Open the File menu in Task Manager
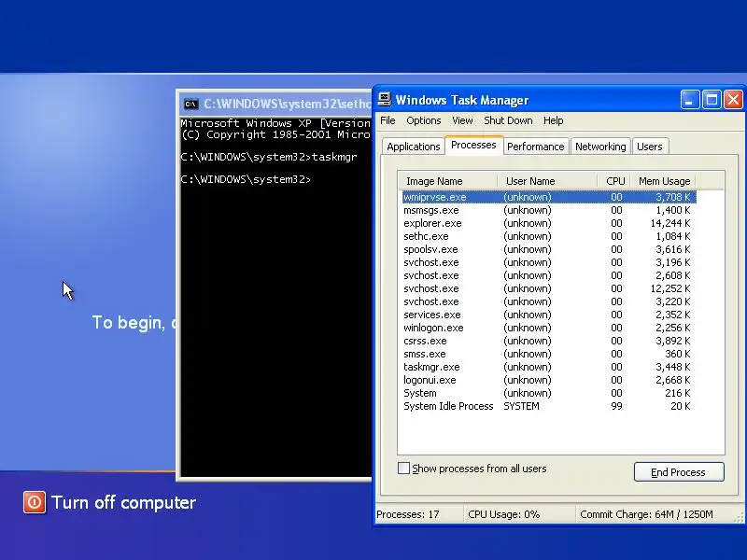 tap(388, 120)
